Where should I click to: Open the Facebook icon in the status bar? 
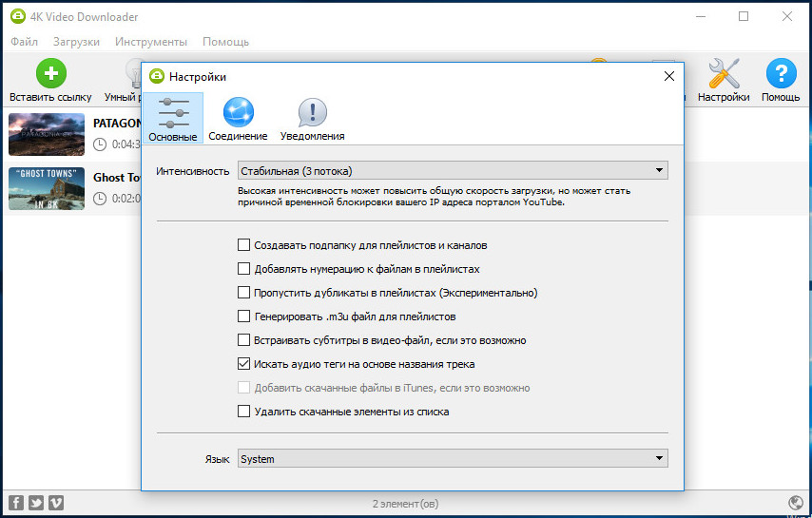tap(16, 503)
